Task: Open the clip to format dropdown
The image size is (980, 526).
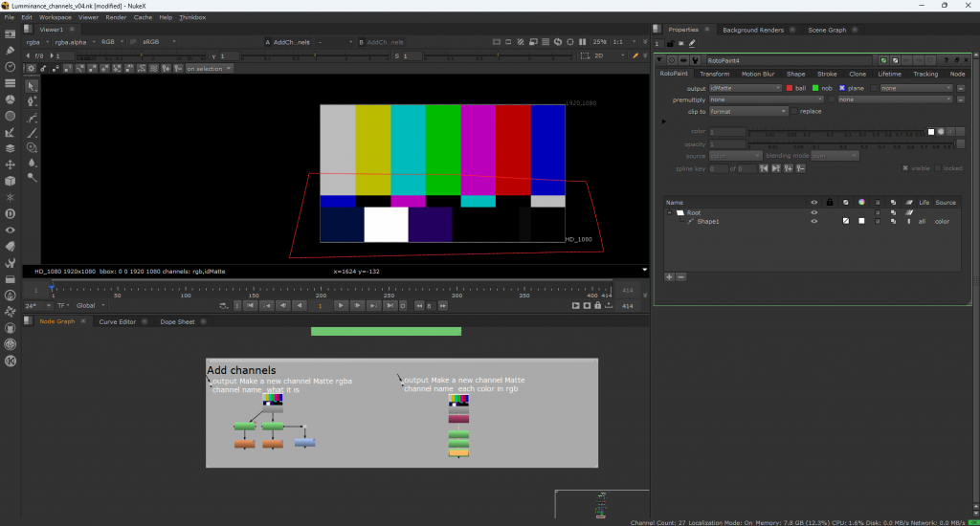Action: (748, 111)
